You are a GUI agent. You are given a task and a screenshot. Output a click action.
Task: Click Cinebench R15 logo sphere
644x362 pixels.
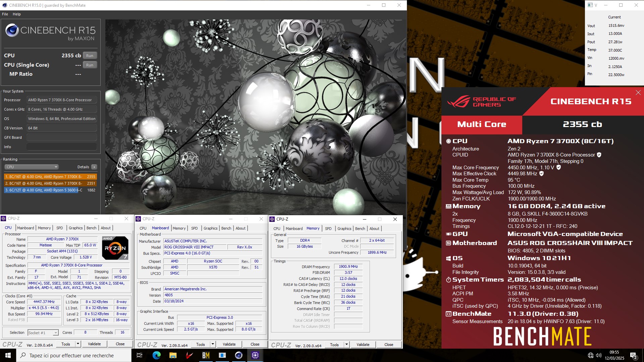pyautogui.click(x=12, y=31)
